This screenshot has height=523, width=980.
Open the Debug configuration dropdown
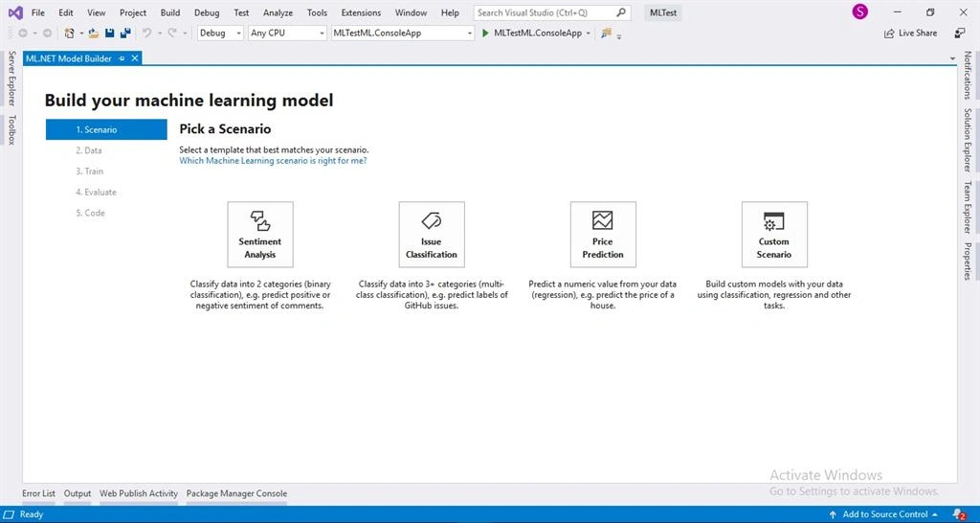click(221, 34)
